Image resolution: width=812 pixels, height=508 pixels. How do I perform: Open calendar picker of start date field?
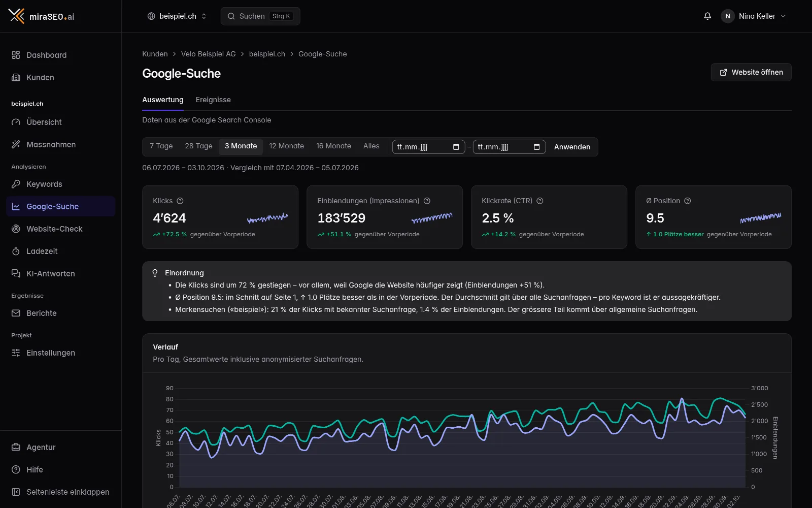pos(456,147)
